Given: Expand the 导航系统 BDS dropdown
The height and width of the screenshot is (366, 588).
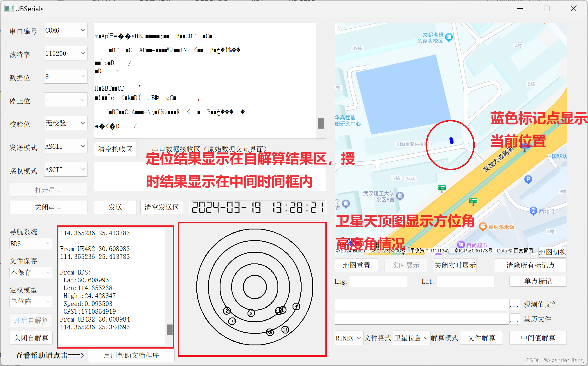Looking at the screenshot, I should pos(31,244).
